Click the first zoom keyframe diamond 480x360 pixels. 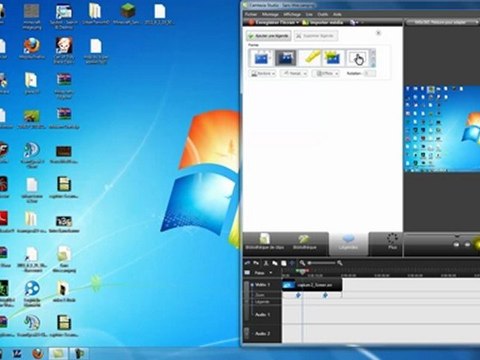click(298, 295)
